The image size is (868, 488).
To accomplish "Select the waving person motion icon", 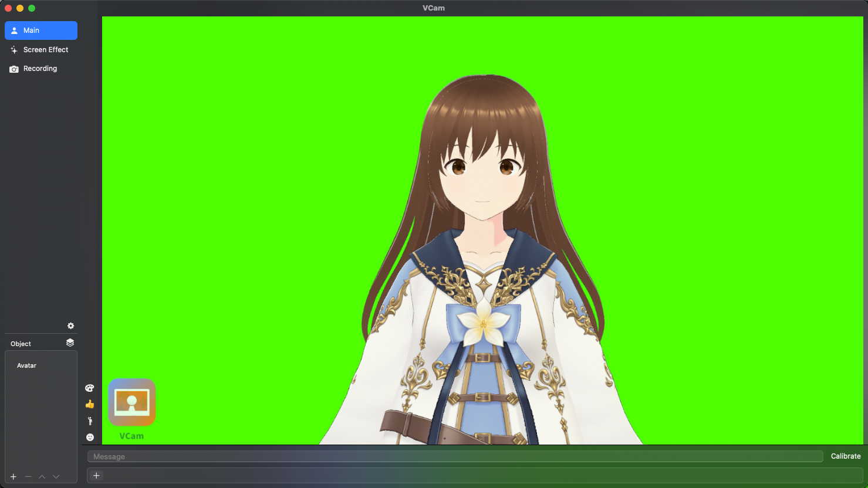I will (x=90, y=421).
